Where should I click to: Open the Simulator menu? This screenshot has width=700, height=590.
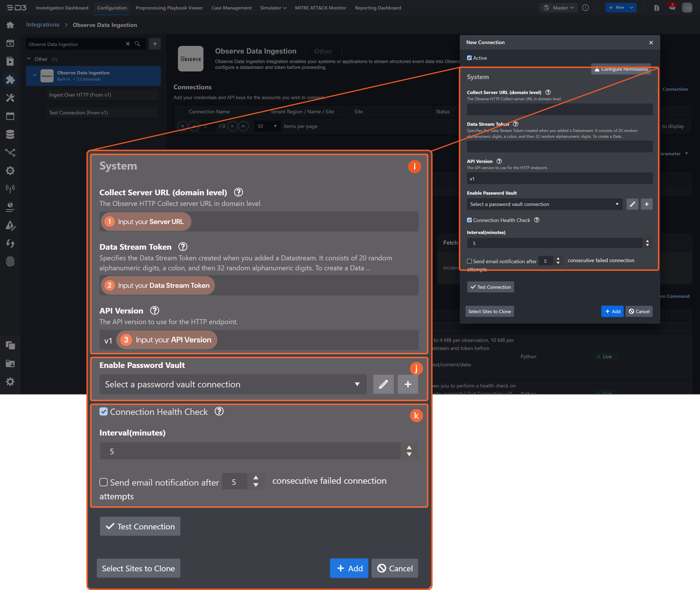pos(273,8)
